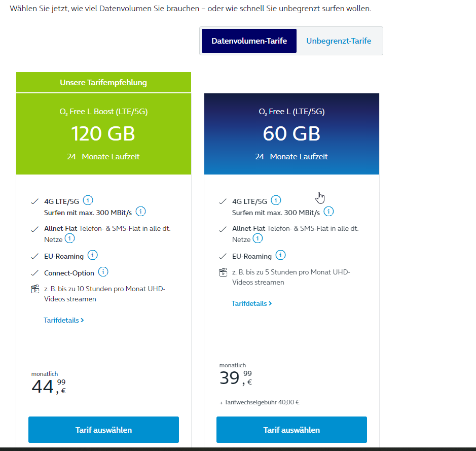476x451 pixels.
Task: Open info icon next to 4G LTE/5G in 60 GB plan
Action: (276, 200)
